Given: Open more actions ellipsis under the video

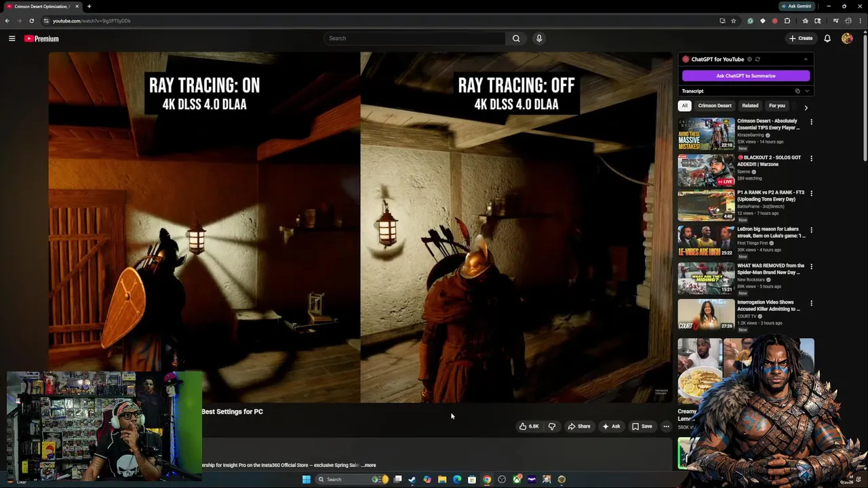Looking at the screenshot, I should 667,426.
